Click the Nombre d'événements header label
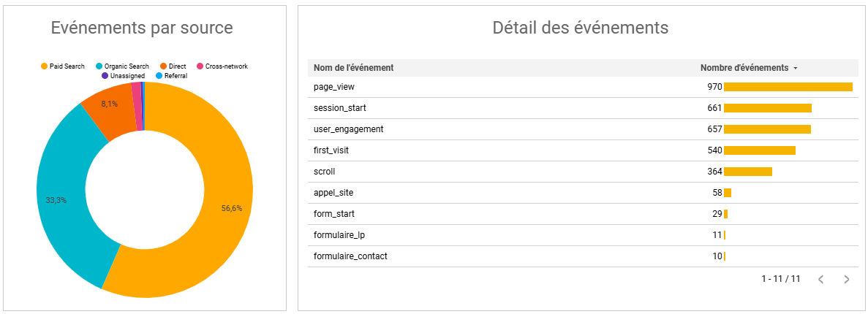The image size is (868, 314). 744,67
